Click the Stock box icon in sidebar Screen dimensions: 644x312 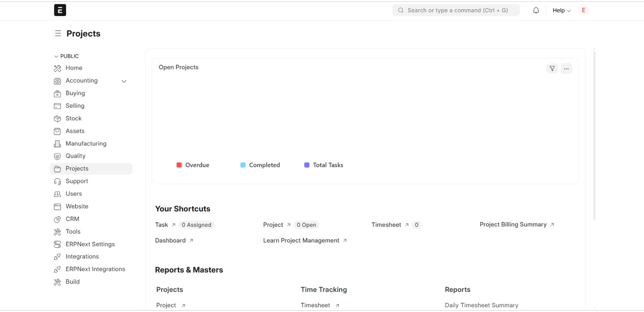click(57, 119)
